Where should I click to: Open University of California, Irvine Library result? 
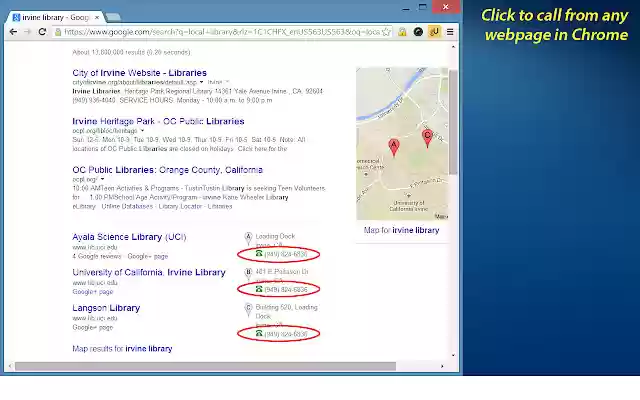pos(149,272)
